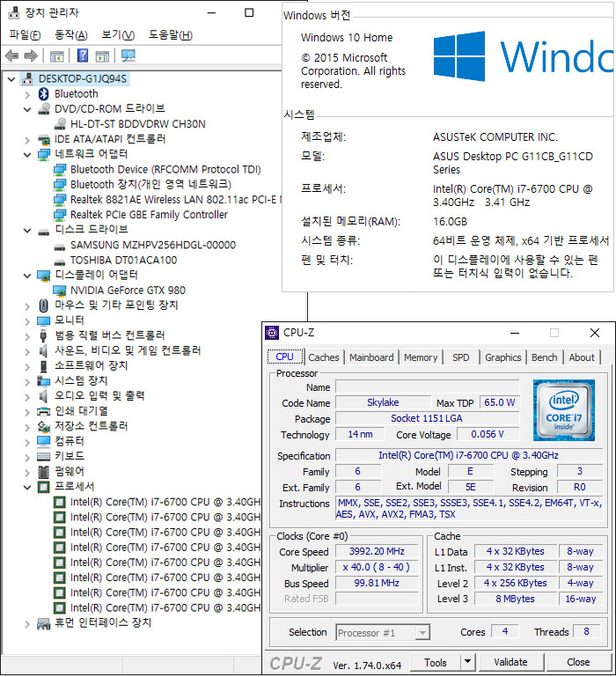This screenshot has height=677, width=616.
Task: Collapse the 디스크 드라이브 category
Action: (x=27, y=230)
